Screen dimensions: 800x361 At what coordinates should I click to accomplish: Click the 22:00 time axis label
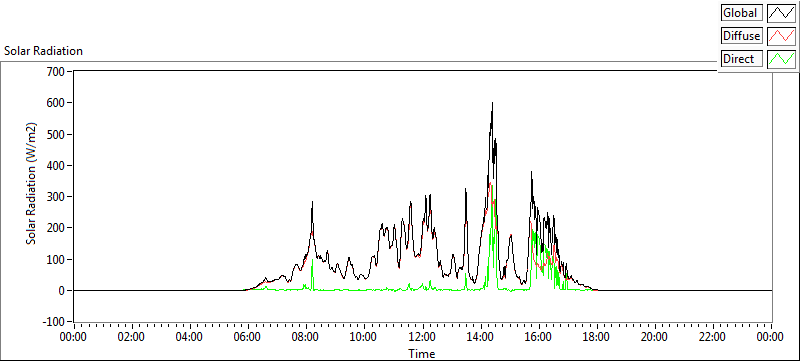coord(713,337)
